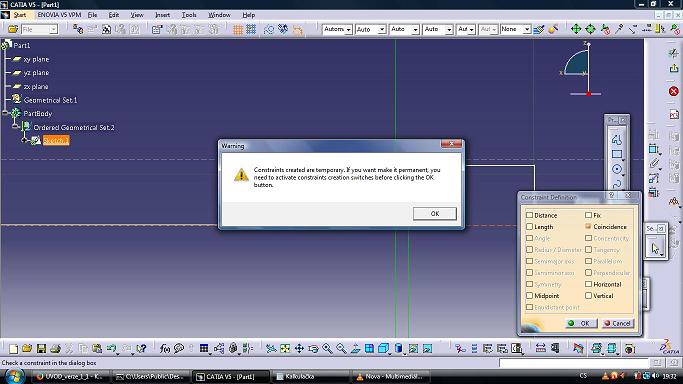Check the Midpoint constraint checkbox
The image size is (683, 384).
click(x=529, y=296)
